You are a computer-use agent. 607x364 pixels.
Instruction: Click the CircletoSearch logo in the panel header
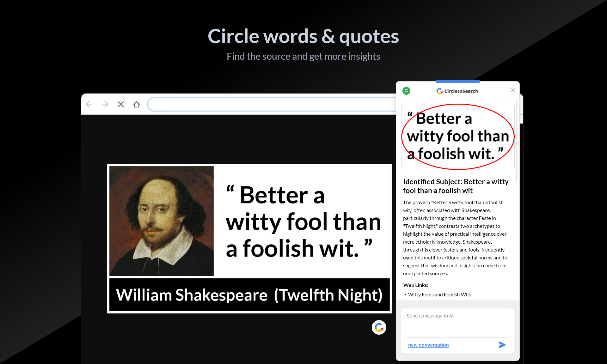click(457, 91)
